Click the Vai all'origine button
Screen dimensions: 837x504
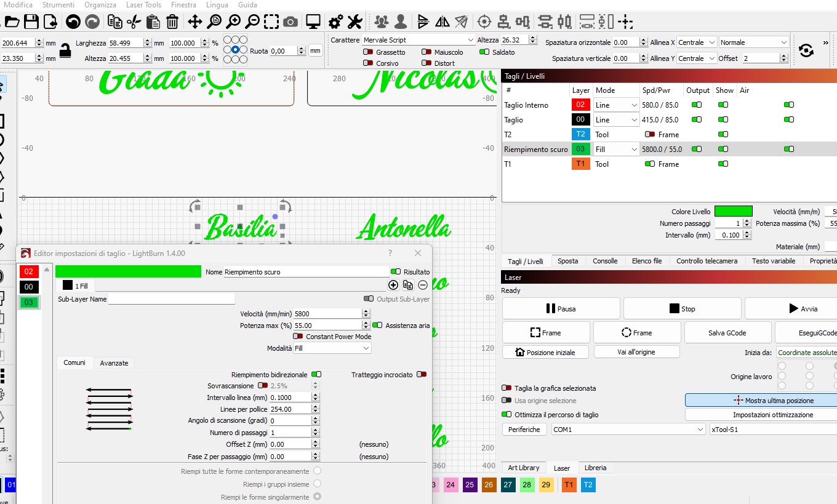(636, 352)
